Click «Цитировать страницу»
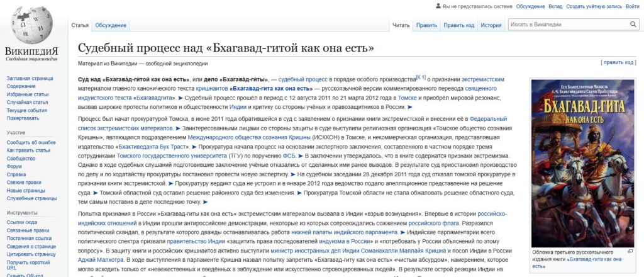644x277 pixels. 31,254
